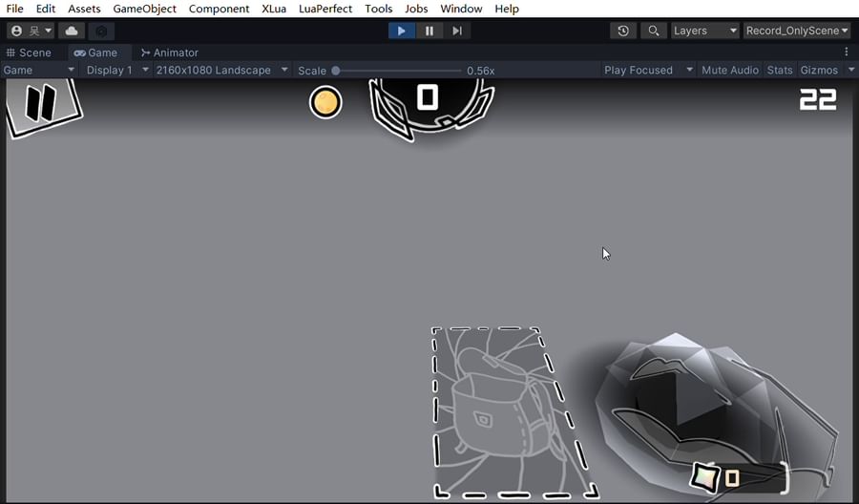Open the 2160x1080 Landscape resolution dropdown
This screenshot has width=859, height=504.
pos(221,70)
